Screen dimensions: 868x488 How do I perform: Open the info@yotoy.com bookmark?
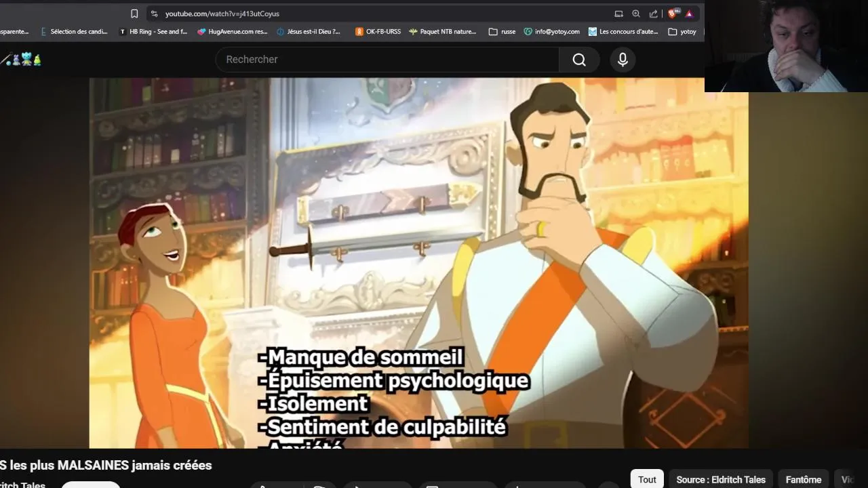(x=552, y=31)
